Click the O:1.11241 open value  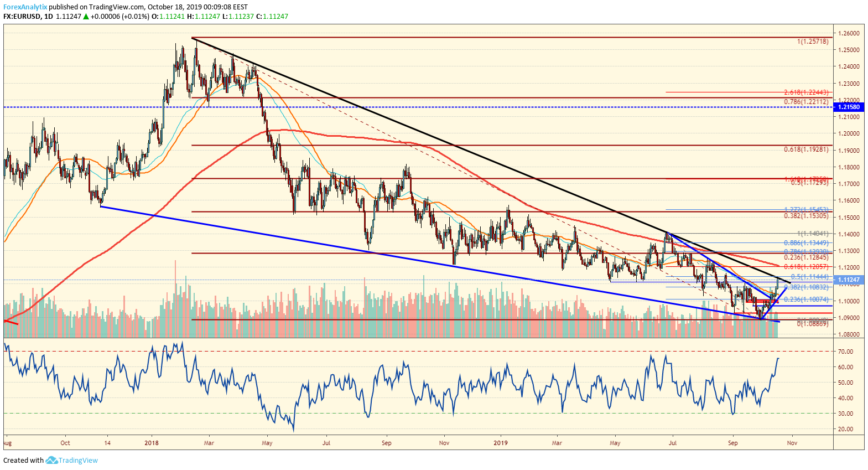[168, 17]
